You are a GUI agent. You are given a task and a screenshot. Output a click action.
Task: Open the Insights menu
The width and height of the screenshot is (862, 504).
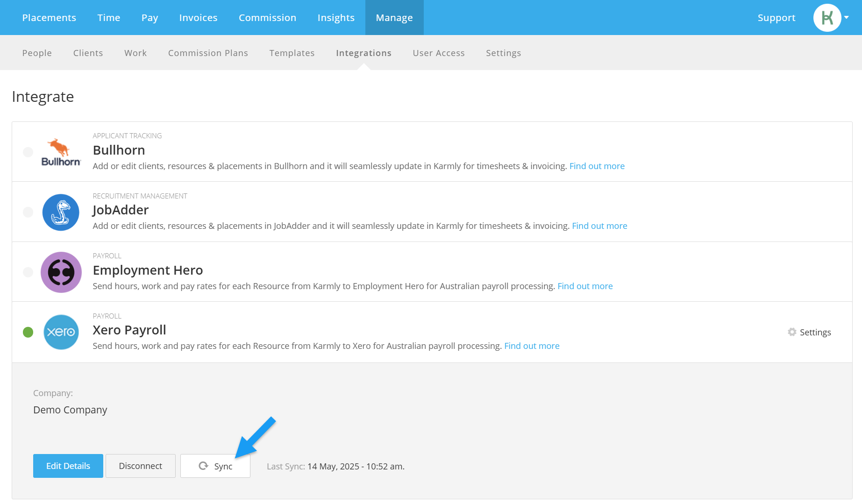coord(336,18)
